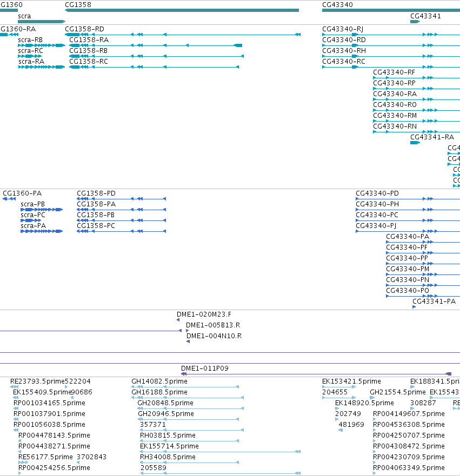Pick protein CG43340-PJ

(376, 226)
